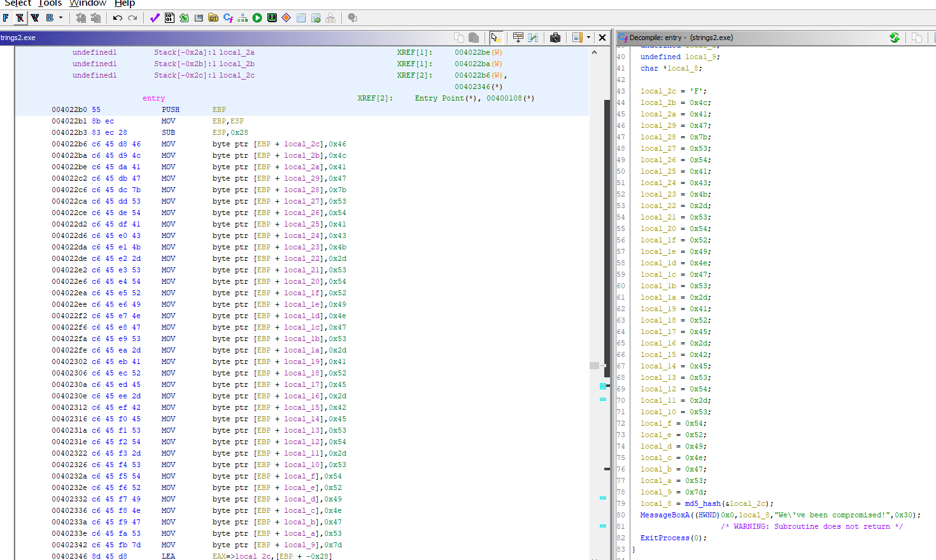Click the purple checkmark toolbar icon

(155, 18)
